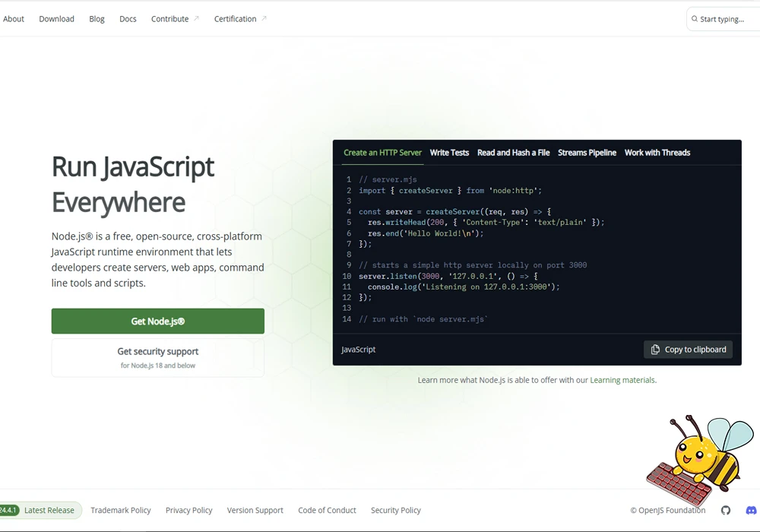The width and height of the screenshot is (760, 532).
Task: Click the Get Node.js® button
Action: point(158,321)
